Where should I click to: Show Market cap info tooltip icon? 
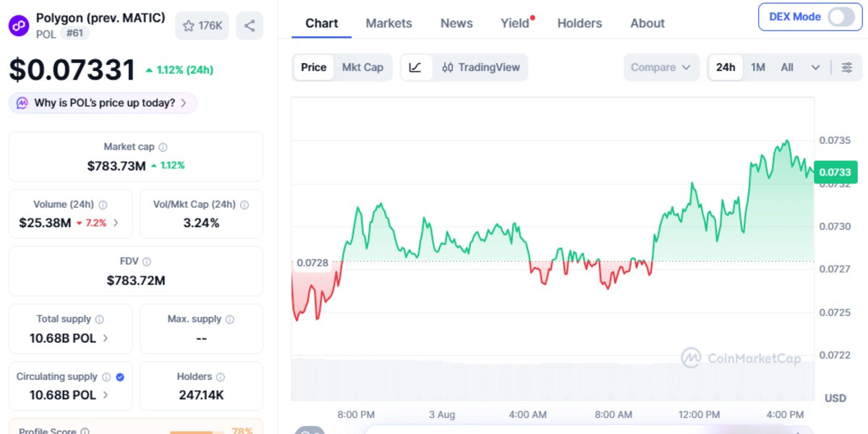(163, 147)
